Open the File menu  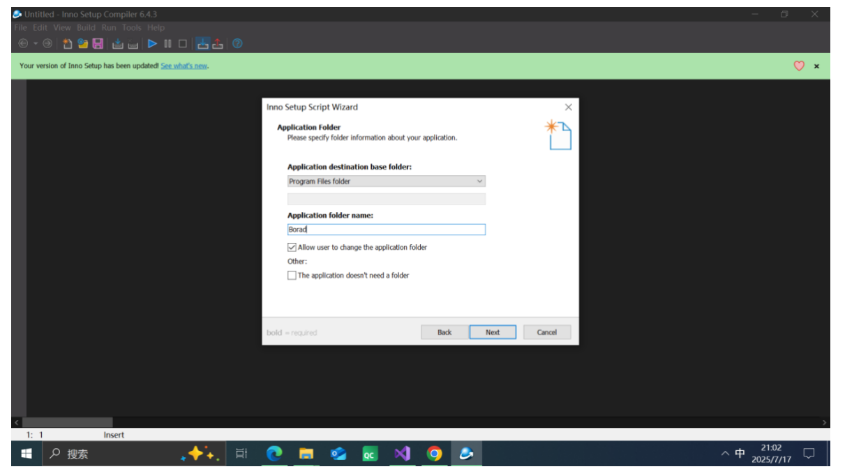click(x=20, y=28)
